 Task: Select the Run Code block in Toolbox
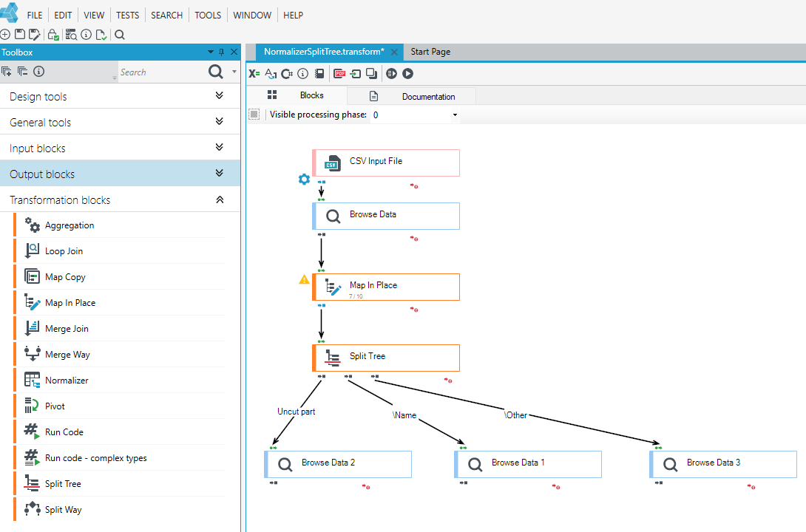[x=120, y=432]
